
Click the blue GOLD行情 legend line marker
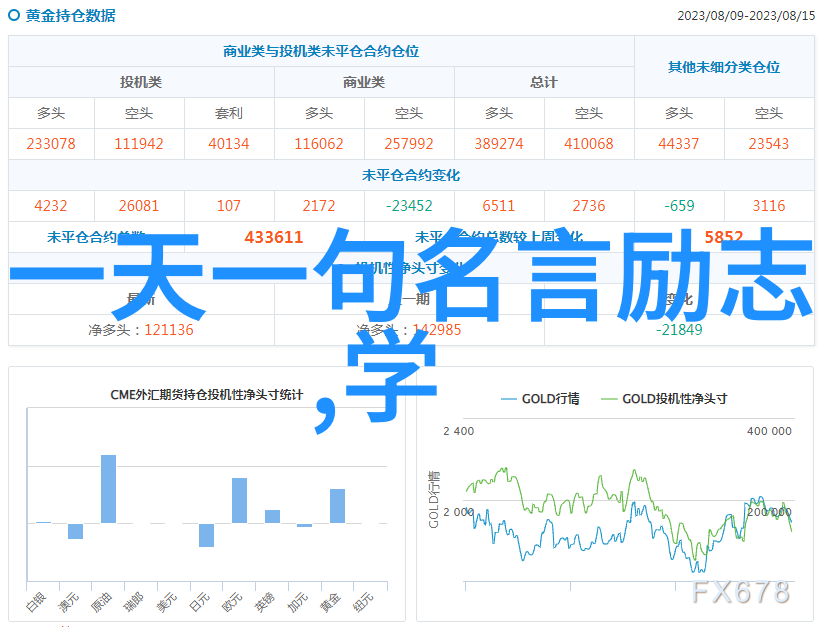click(x=508, y=399)
